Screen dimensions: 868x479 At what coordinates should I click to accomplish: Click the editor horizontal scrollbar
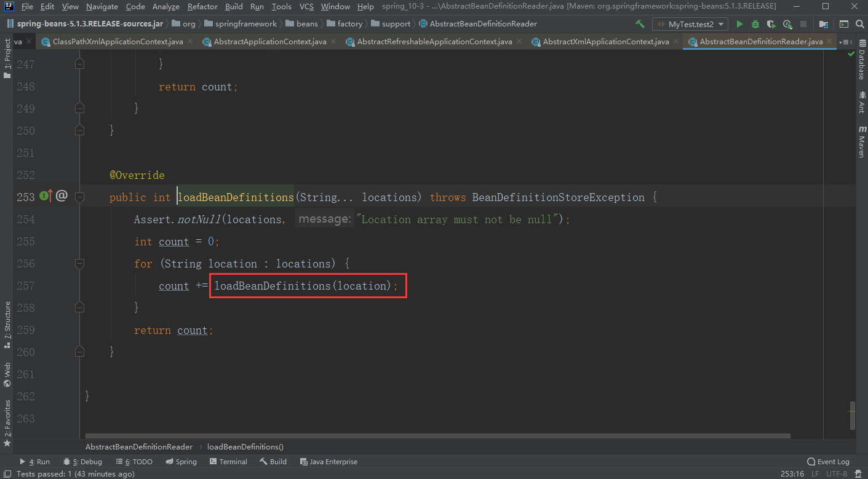click(437, 436)
